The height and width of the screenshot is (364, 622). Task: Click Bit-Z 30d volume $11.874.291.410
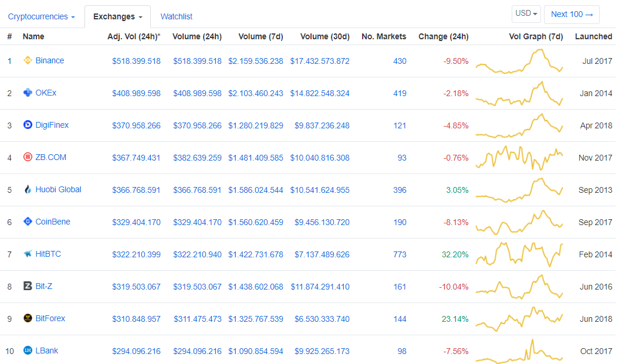(x=320, y=287)
